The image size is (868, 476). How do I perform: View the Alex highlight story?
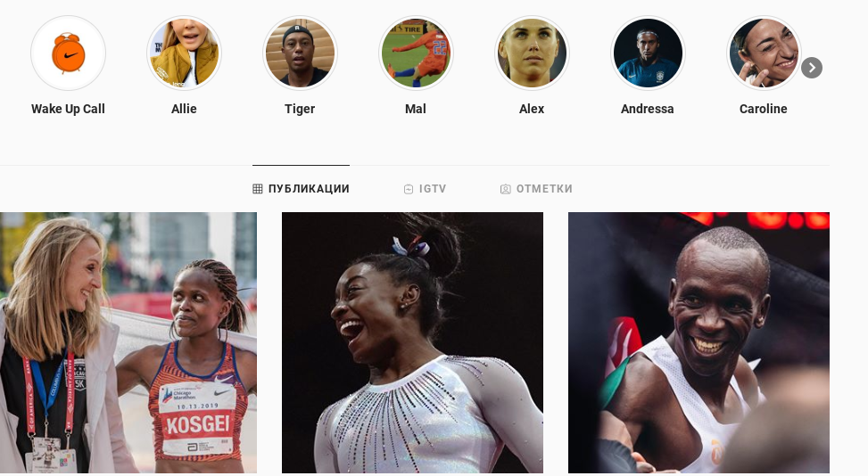click(532, 53)
